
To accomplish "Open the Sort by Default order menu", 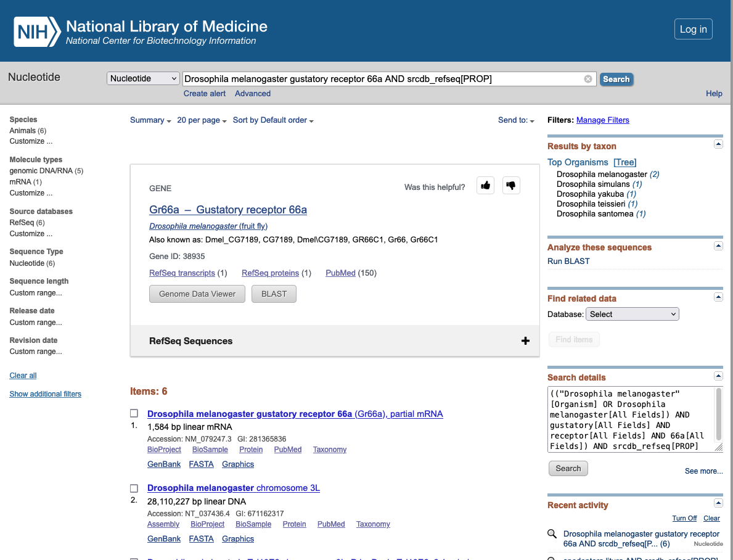I will (x=273, y=120).
